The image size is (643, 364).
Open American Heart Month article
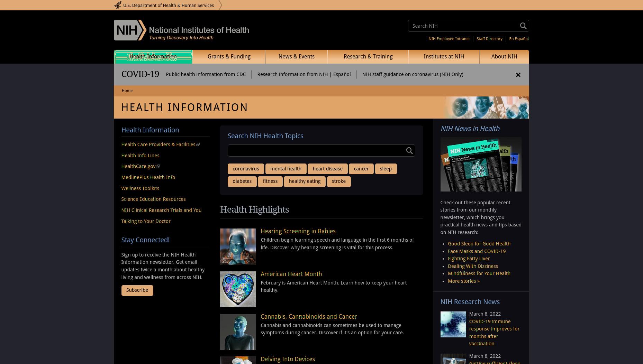(291, 274)
